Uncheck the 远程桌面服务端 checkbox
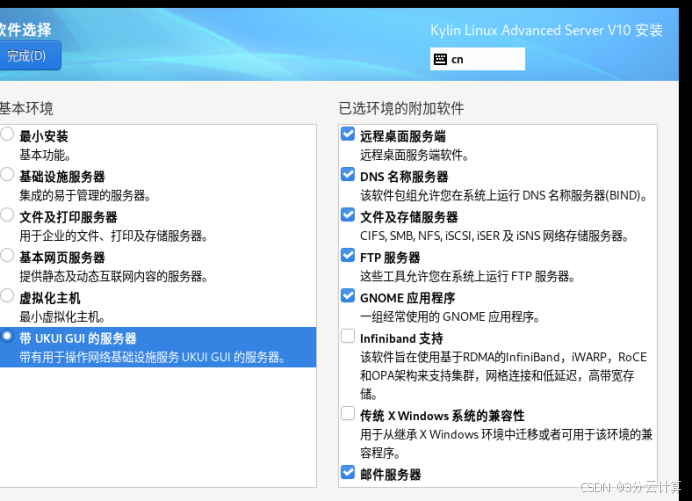This screenshot has width=692, height=501. (348, 134)
